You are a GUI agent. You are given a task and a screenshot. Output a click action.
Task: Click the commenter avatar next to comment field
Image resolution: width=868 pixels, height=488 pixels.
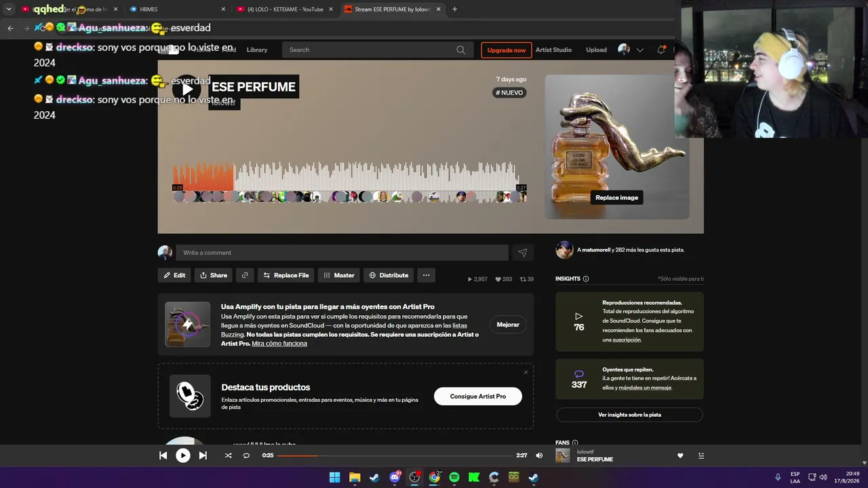pos(165,253)
